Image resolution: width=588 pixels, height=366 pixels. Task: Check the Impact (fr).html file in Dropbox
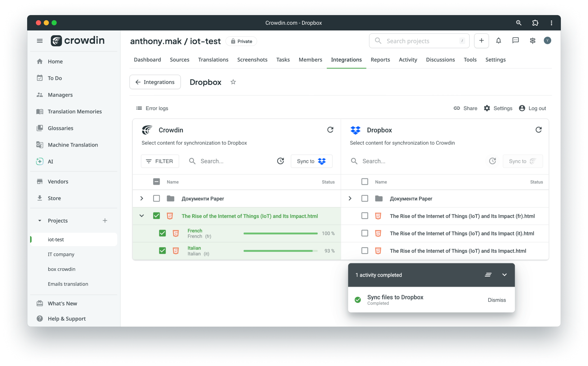tap(365, 216)
